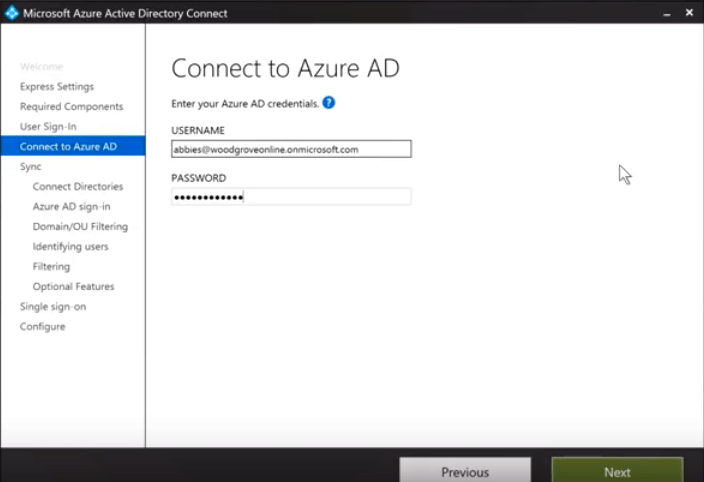Select Express Settings in the sidebar

[x=57, y=86]
